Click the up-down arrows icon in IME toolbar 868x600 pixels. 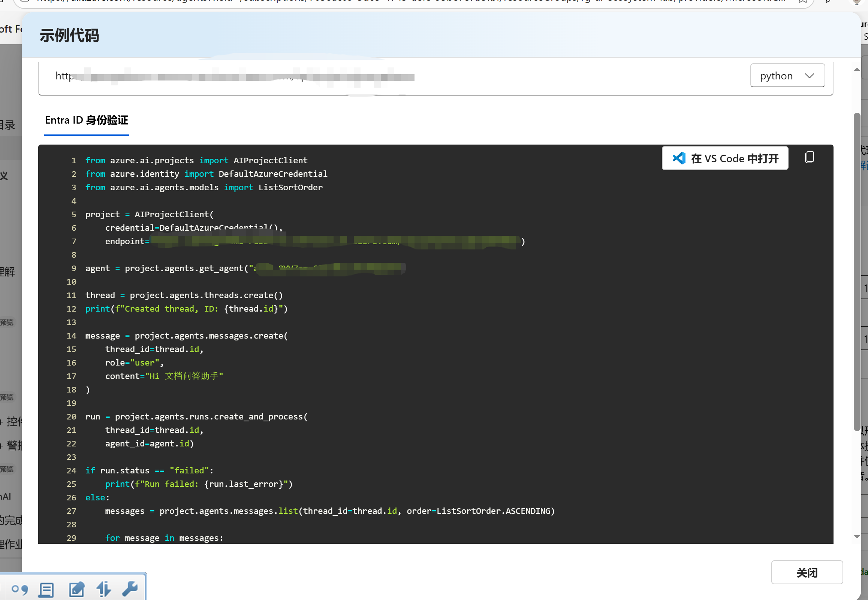103,589
